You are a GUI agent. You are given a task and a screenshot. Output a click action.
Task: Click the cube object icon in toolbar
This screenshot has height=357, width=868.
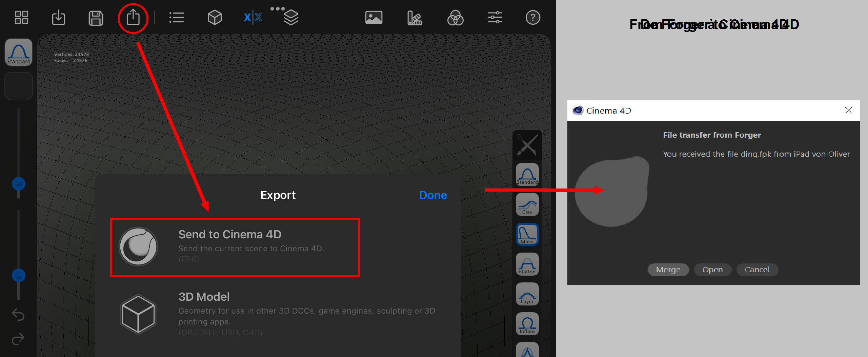tap(215, 18)
